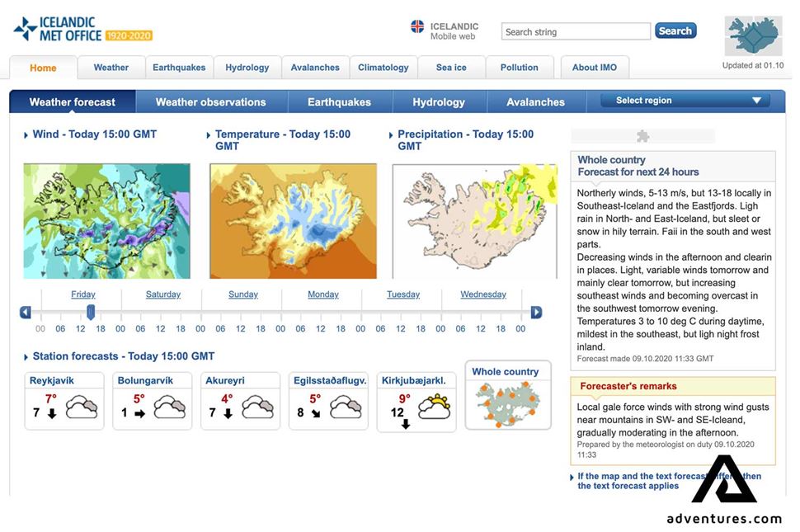Screen dimensions: 800x532
Task: Click the Akureyri station weather icon
Action: click(258, 407)
